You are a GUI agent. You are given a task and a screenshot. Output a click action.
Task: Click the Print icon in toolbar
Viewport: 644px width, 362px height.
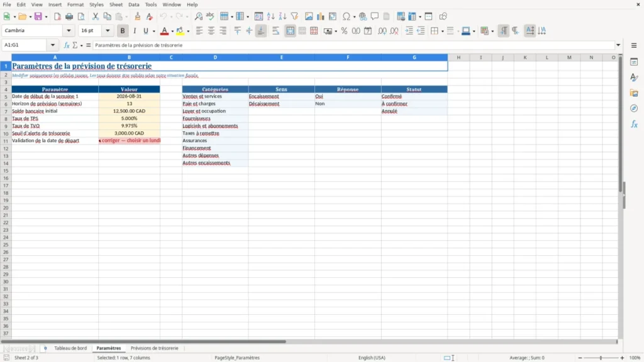tap(69, 16)
